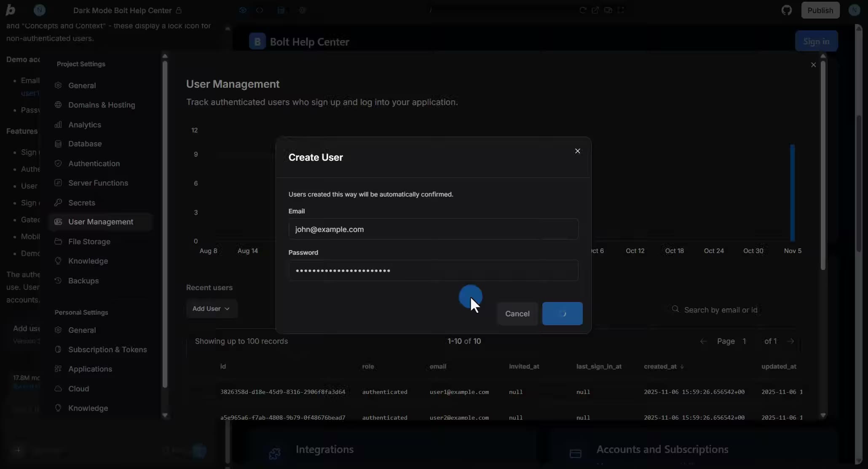
Task: Click the user1@example.com email cell
Action: [x=459, y=392]
